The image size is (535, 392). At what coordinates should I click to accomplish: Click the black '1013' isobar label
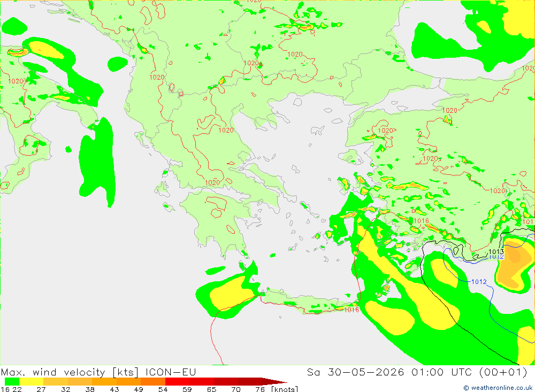(x=496, y=252)
